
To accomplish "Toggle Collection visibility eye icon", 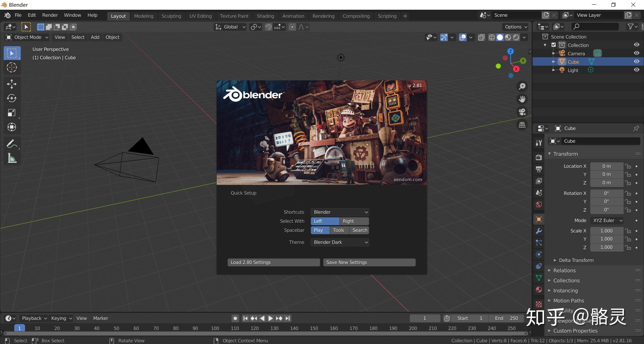I will (x=636, y=45).
